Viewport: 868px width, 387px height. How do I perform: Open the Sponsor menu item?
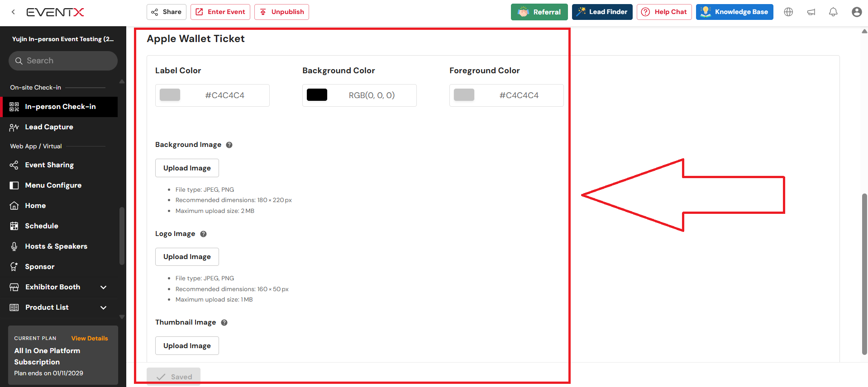point(59,267)
